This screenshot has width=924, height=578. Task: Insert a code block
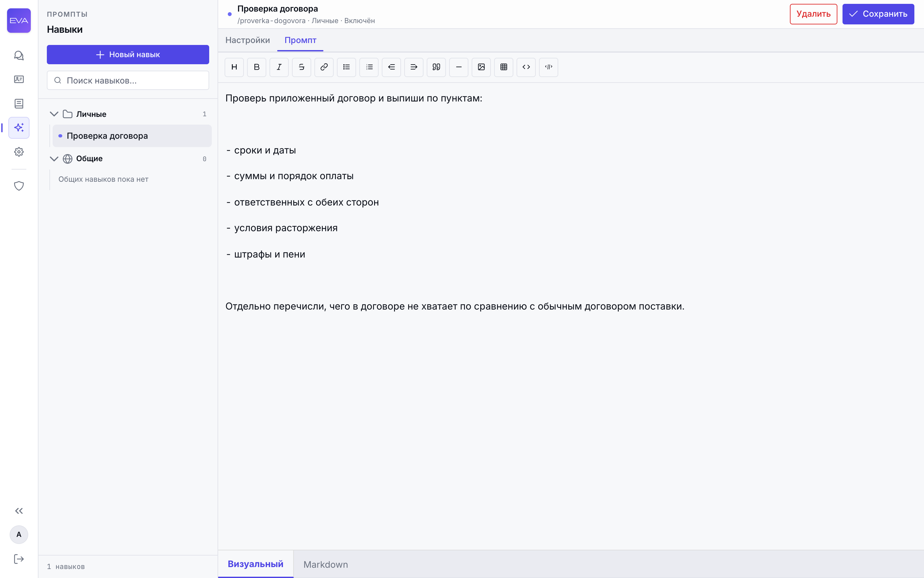point(549,67)
